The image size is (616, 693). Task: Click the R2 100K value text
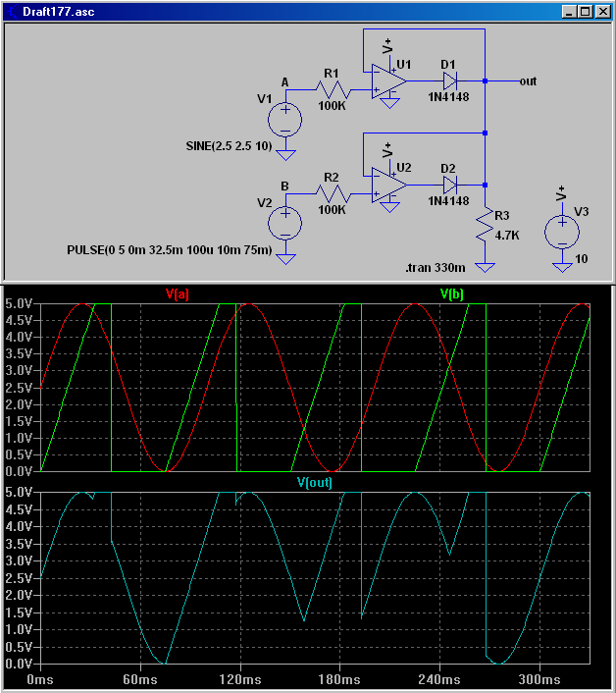(x=332, y=209)
